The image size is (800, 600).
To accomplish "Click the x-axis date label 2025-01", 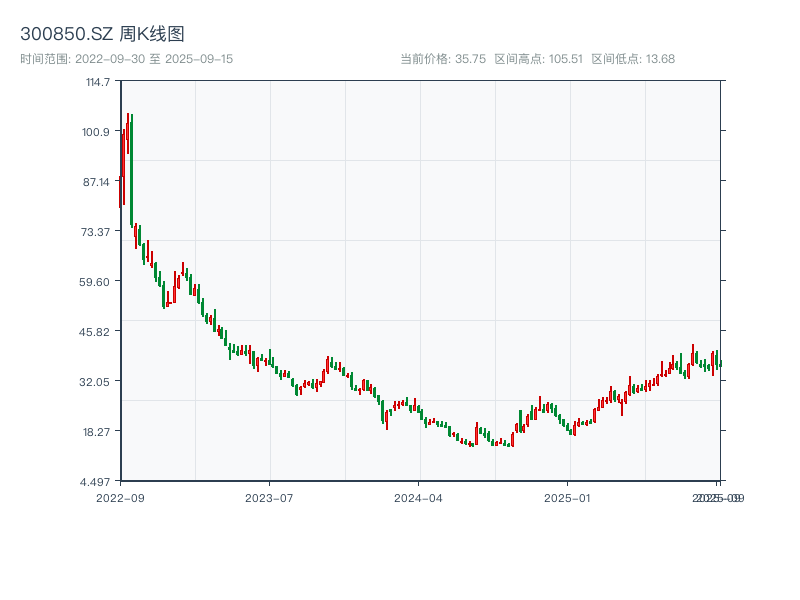I will click(x=567, y=498).
